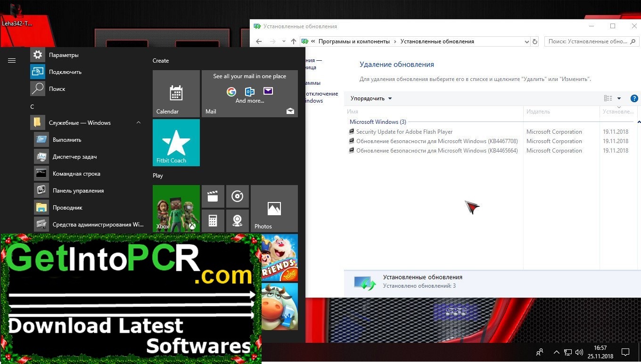Open Leha342 desktop shortcut icon

16,14
